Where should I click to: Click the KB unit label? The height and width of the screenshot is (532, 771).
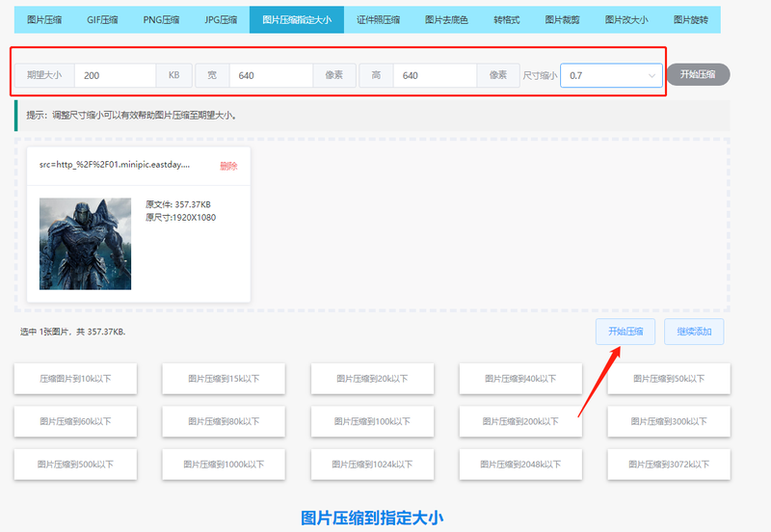(x=174, y=75)
